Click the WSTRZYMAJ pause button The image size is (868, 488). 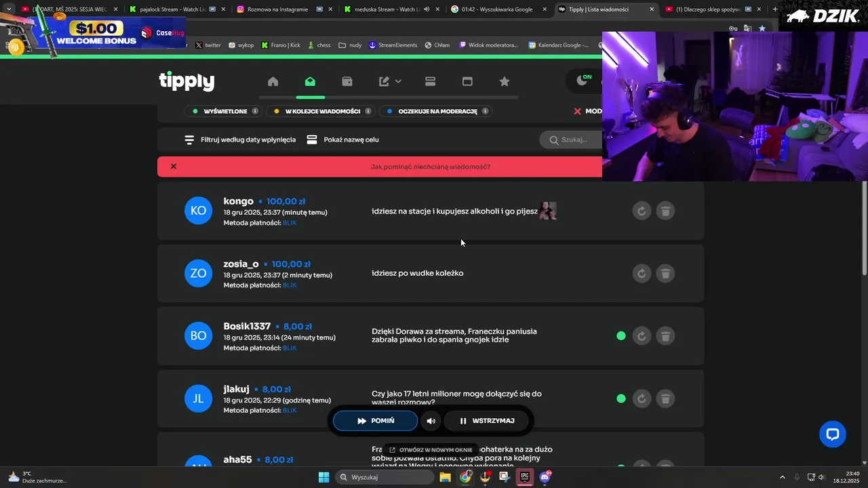pos(486,421)
